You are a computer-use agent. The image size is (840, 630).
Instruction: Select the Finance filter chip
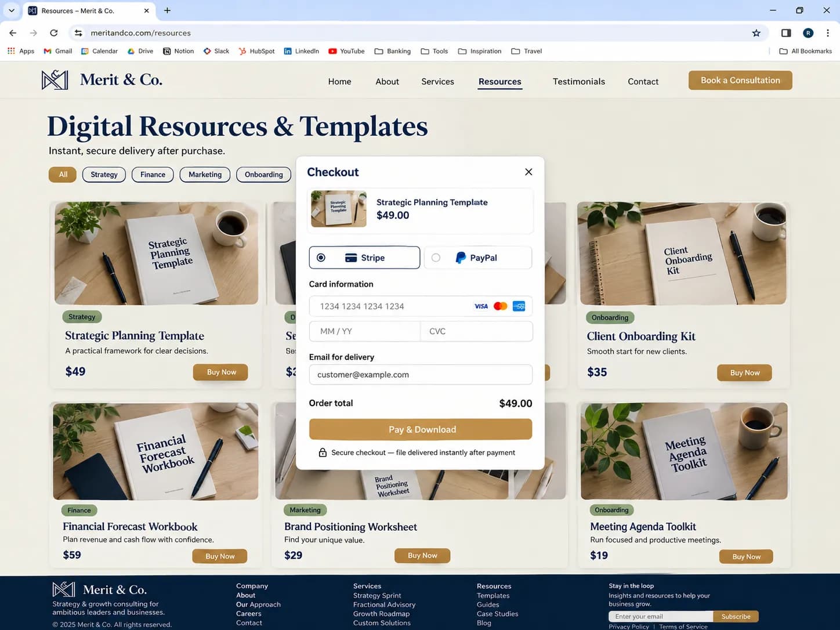153,175
